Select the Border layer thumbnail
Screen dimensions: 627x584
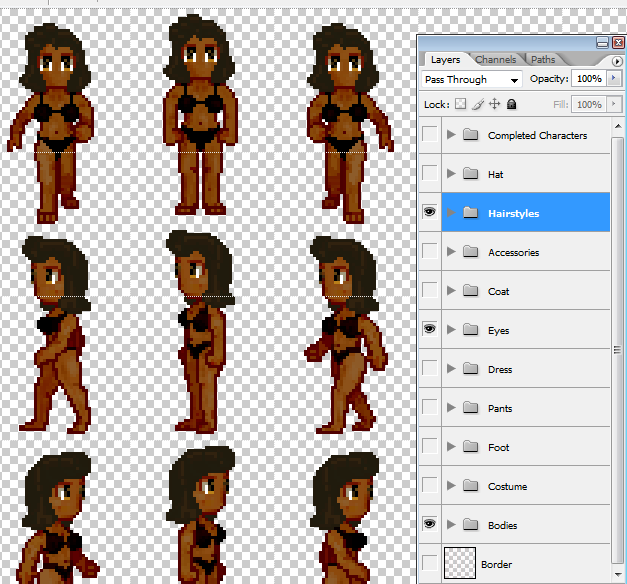click(x=460, y=563)
